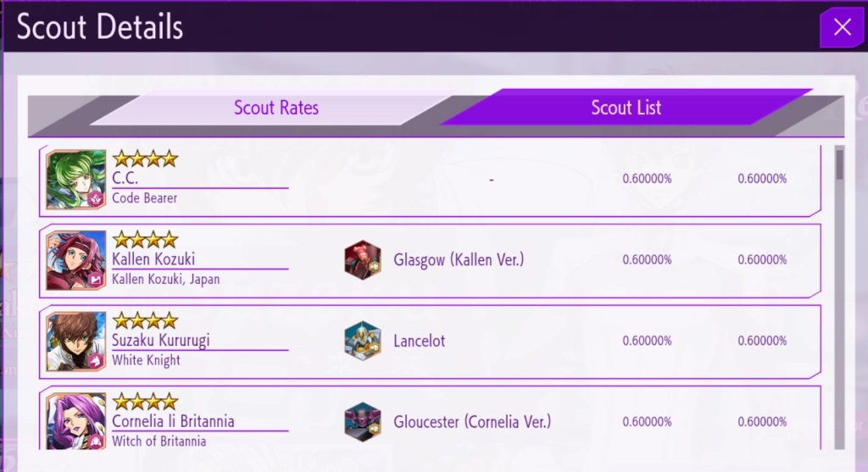Image resolution: width=868 pixels, height=472 pixels.
Task: Select the Scout List tab
Action: pyautogui.click(x=626, y=108)
